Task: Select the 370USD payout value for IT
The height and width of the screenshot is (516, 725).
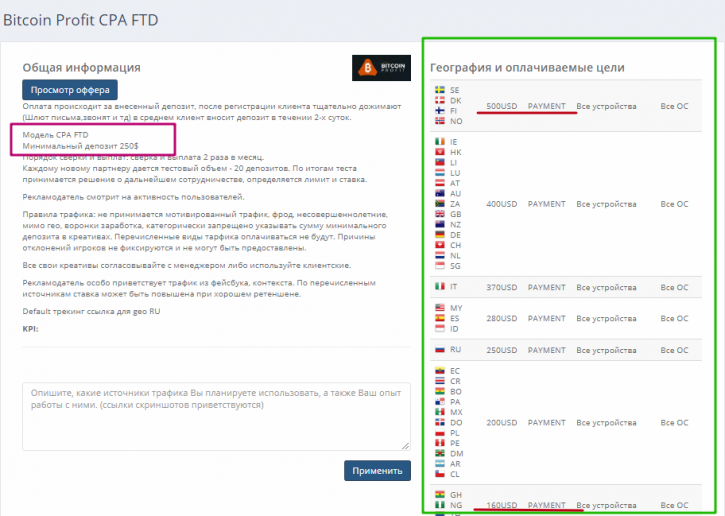Action: click(502, 287)
